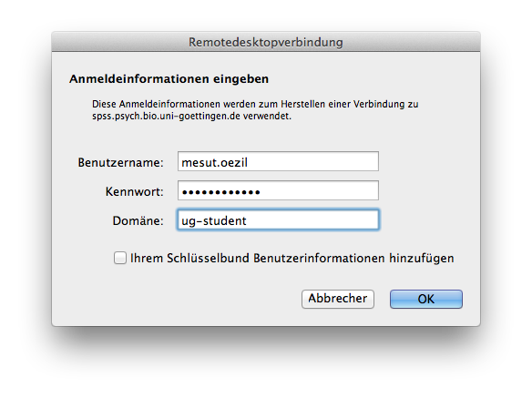Click the spss.psych.bio.uni-goettingen.de server text
532x398 pixels.
(x=166, y=117)
